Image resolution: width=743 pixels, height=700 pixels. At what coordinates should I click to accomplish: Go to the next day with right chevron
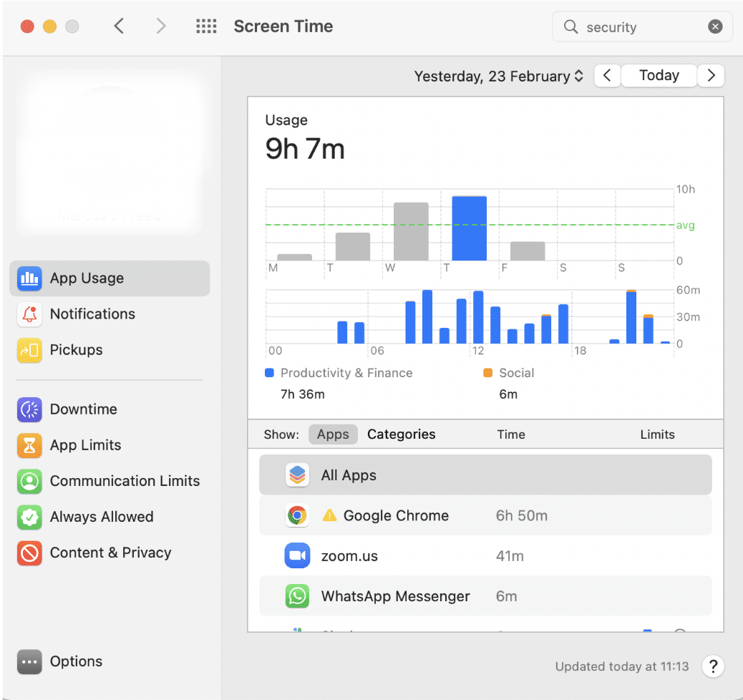click(x=711, y=76)
